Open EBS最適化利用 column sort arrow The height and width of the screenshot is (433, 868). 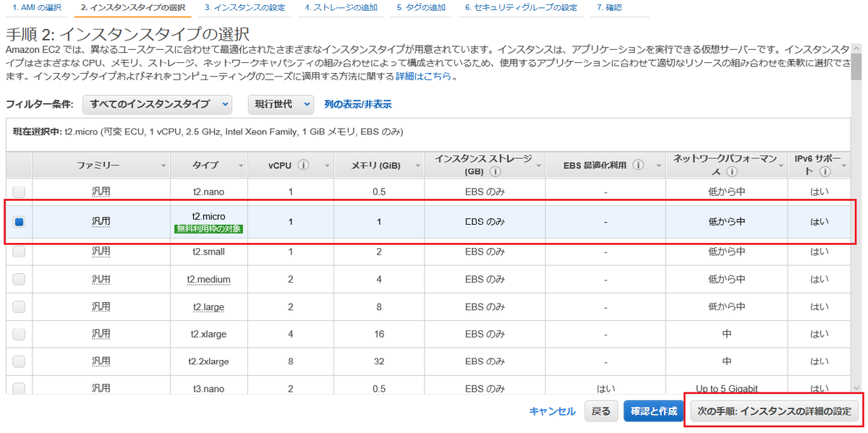tap(658, 166)
